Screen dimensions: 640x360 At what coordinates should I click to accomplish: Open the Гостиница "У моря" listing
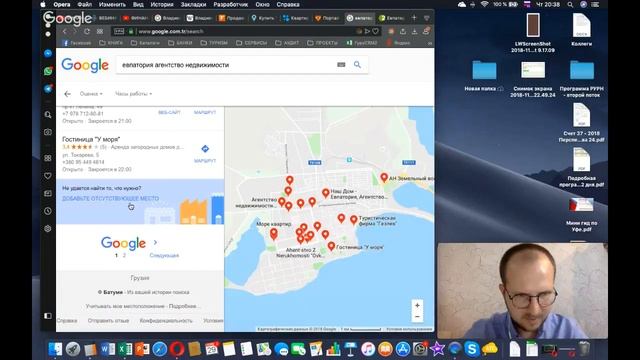pos(91,139)
